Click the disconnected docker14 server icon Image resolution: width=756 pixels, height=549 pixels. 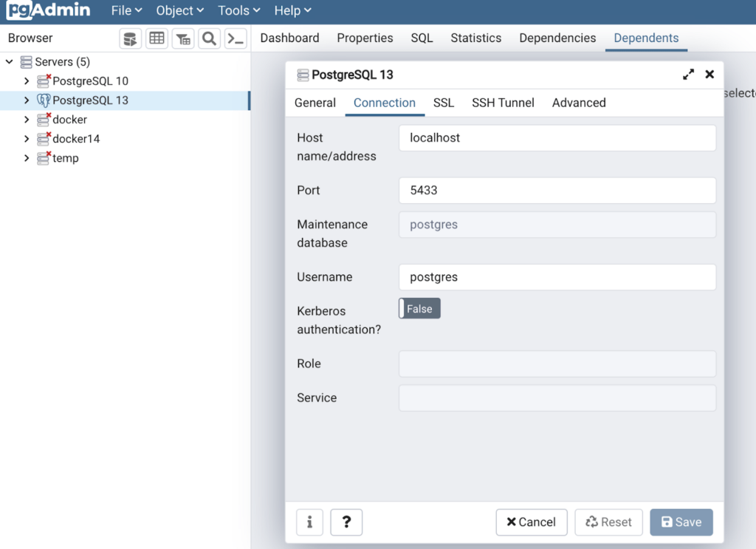point(44,139)
